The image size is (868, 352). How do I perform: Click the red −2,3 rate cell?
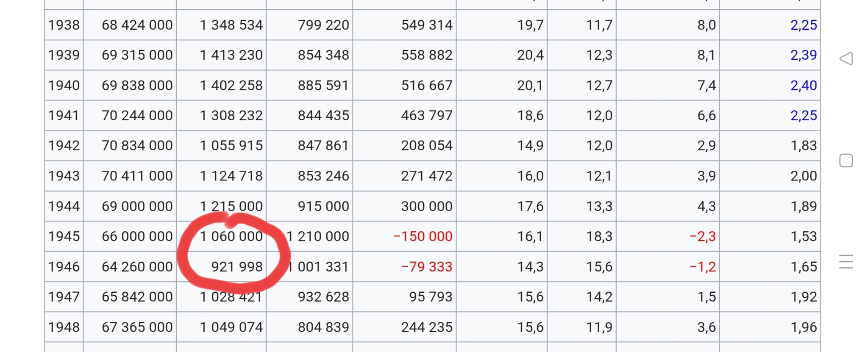702,236
